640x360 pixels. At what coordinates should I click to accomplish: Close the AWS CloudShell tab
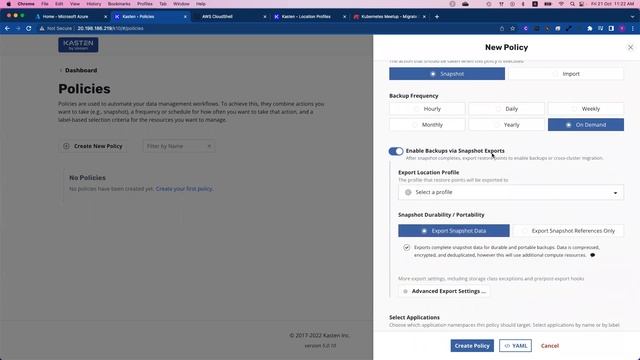coord(264,17)
